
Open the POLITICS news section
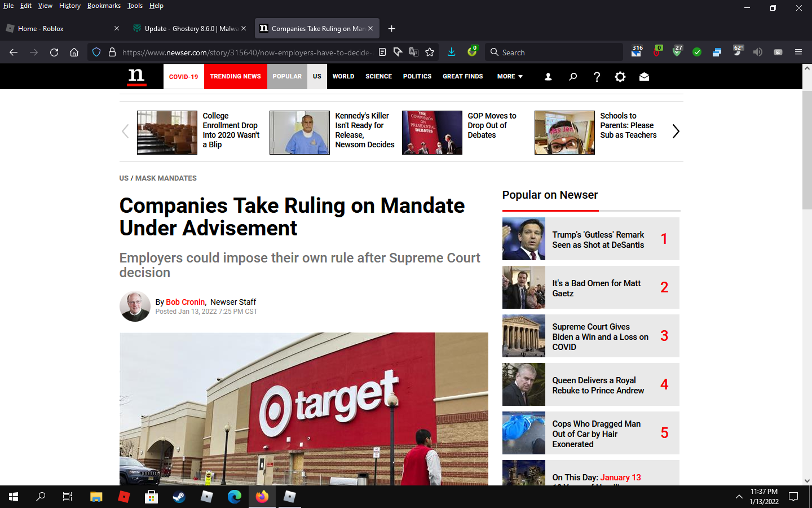click(x=417, y=77)
